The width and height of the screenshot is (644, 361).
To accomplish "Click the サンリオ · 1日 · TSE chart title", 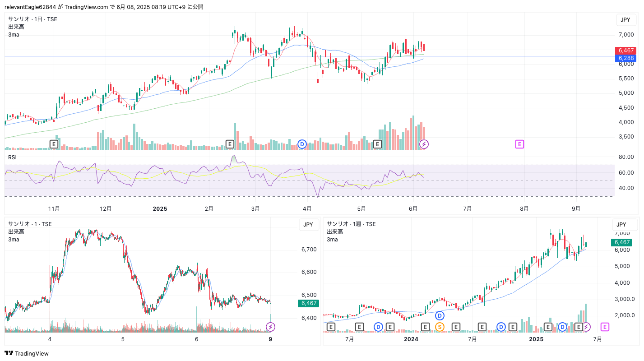I will tap(32, 19).
